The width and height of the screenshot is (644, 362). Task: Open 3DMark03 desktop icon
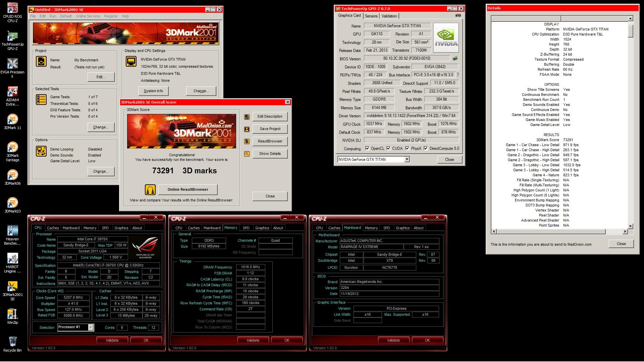pyautogui.click(x=12, y=205)
